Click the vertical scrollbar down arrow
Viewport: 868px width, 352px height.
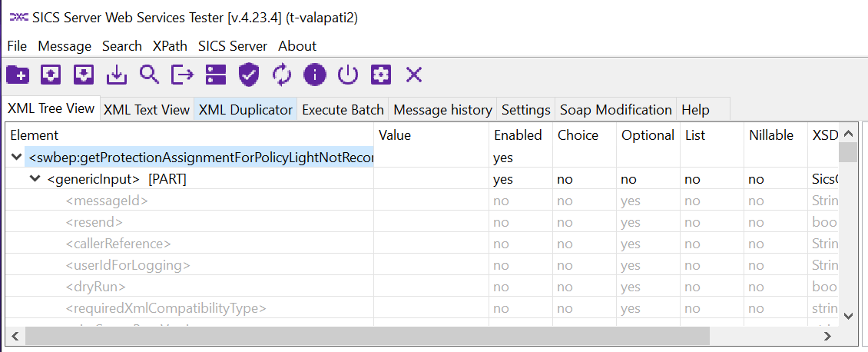click(x=848, y=315)
